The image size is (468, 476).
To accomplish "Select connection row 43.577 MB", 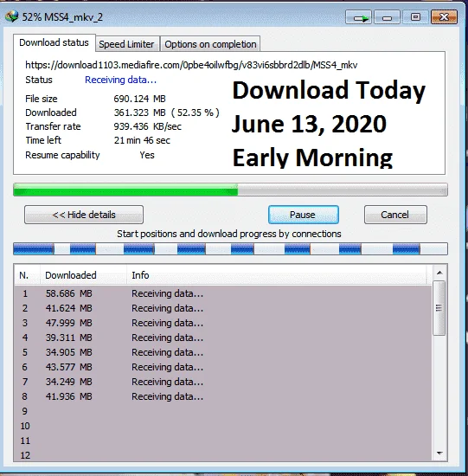I will point(223,367).
